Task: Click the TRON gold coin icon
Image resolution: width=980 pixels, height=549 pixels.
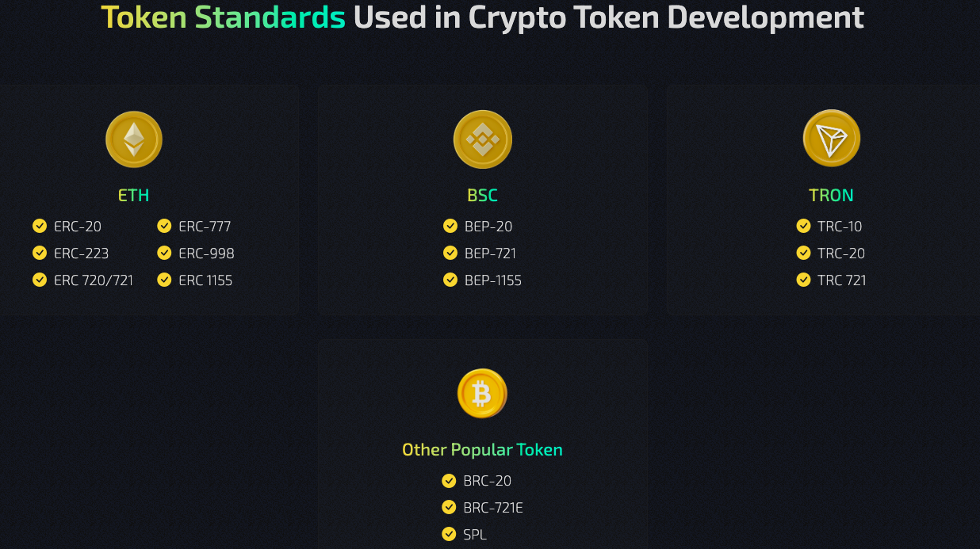Action: (x=831, y=139)
